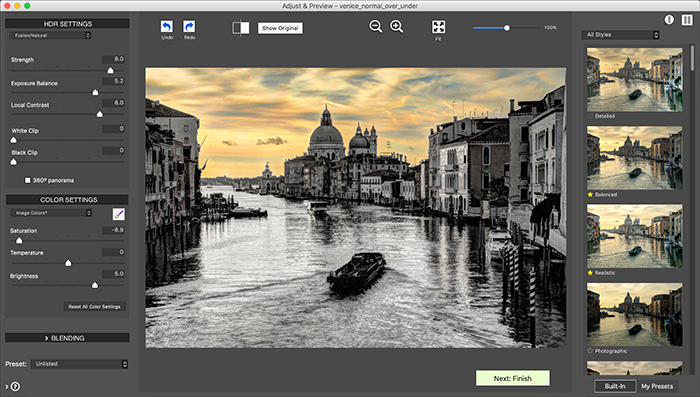Click the Brightness value field 5.0
Image resolution: width=700 pixels, height=397 pixels.
coord(113,274)
